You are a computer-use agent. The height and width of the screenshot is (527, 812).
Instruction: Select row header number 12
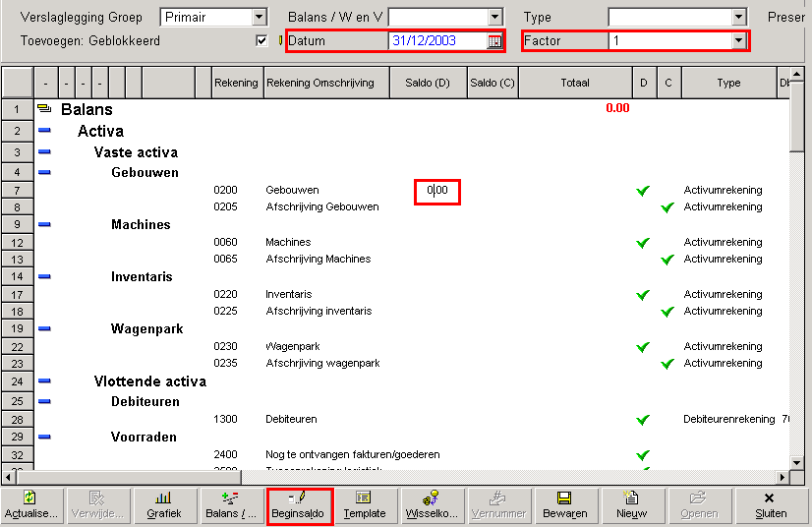point(17,243)
